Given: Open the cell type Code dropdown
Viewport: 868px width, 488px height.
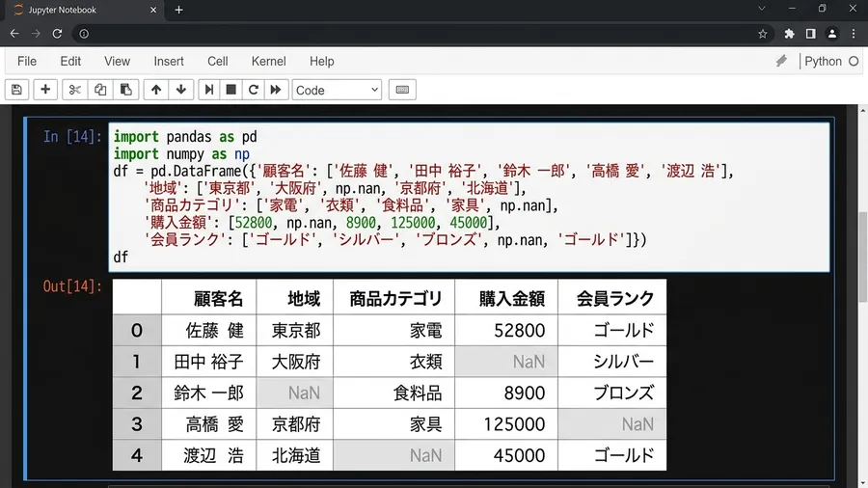Looking at the screenshot, I should (337, 90).
